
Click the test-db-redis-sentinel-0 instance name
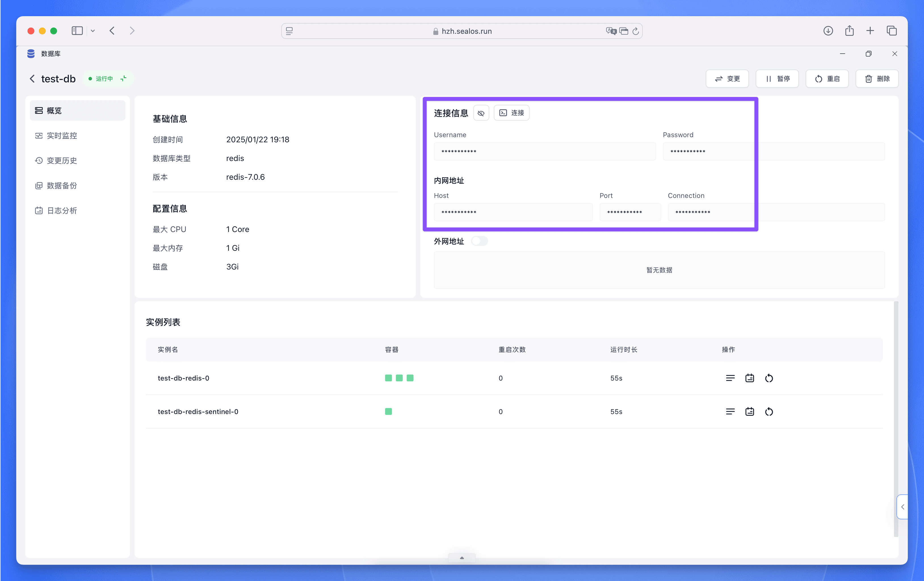tap(198, 412)
